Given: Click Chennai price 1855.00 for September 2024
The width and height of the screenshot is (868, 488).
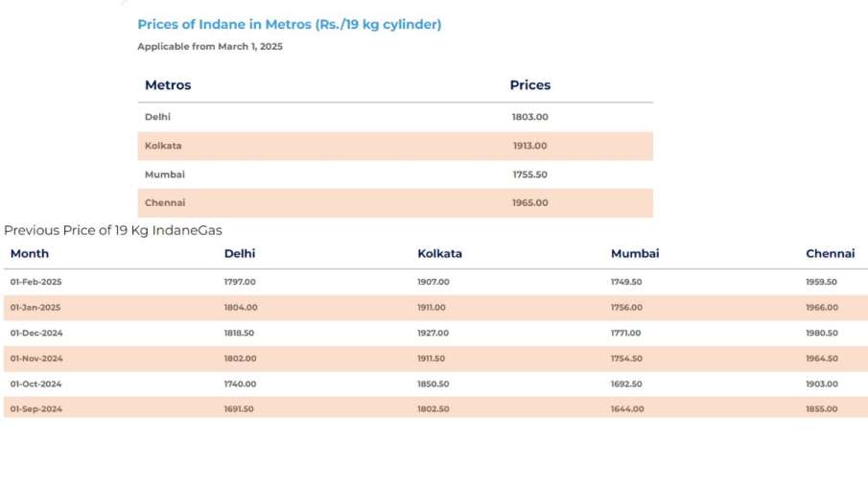Looking at the screenshot, I should pyautogui.click(x=821, y=409).
